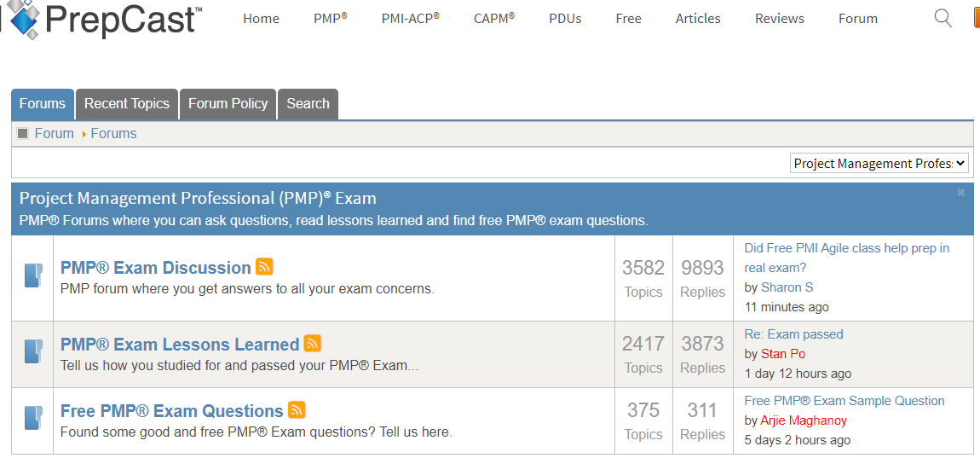The height and width of the screenshot is (458, 980).
Task: Open the Reviews menu item
Action: click(780, 19)
